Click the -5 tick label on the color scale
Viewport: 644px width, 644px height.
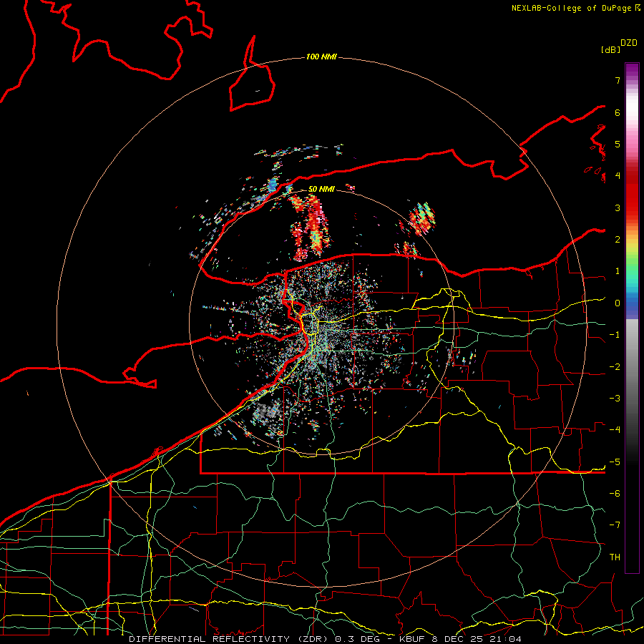coord(615,462)
